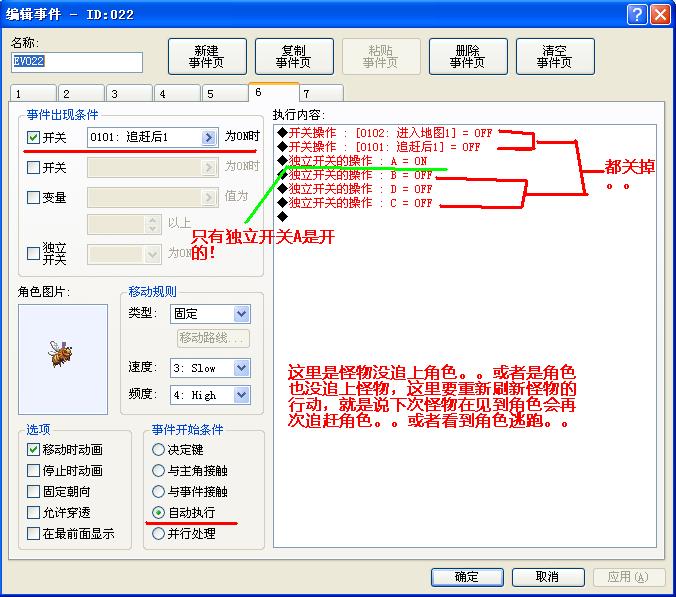The height and width of the screenshot is (597, 676).
Task: Select command line 进入地图1 = OFF
Action: 385,133
